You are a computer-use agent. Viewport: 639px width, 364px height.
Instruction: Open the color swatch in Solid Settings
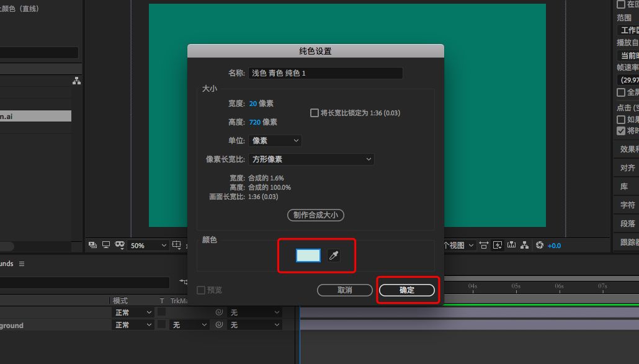(308, 255)
